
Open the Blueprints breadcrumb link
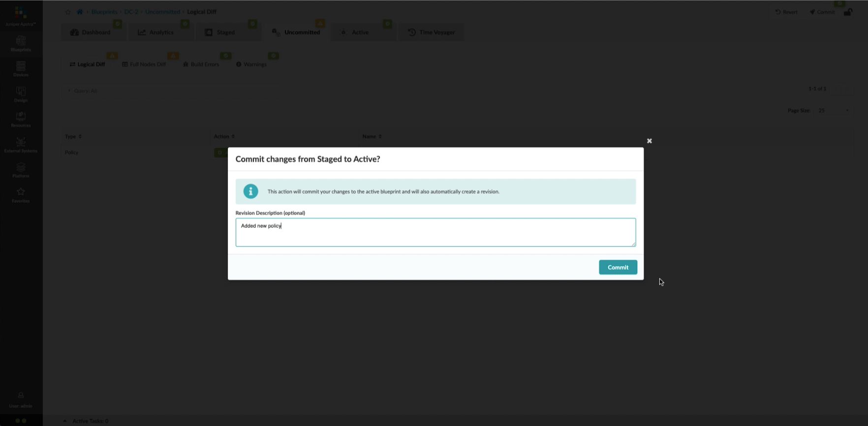[x=104, y=12]
